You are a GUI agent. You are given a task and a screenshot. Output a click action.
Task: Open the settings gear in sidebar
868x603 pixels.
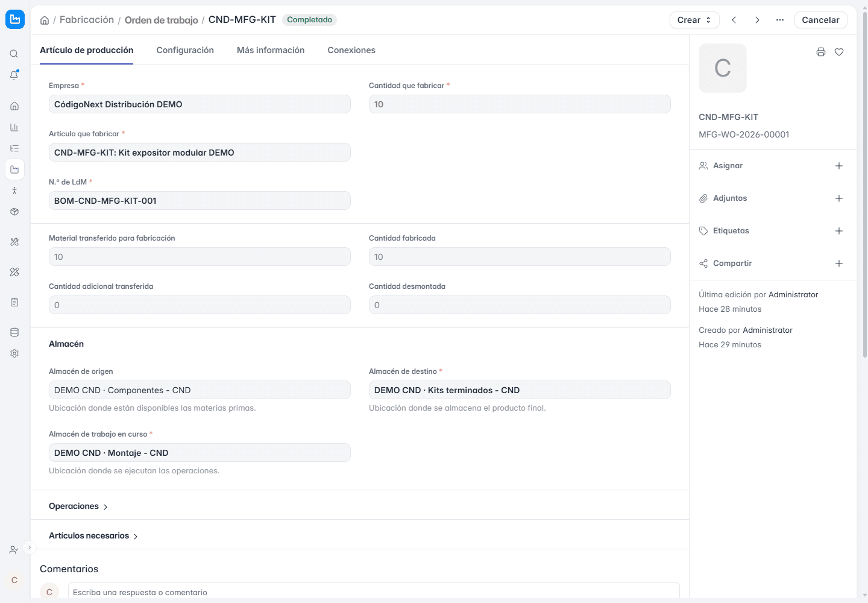14,353
